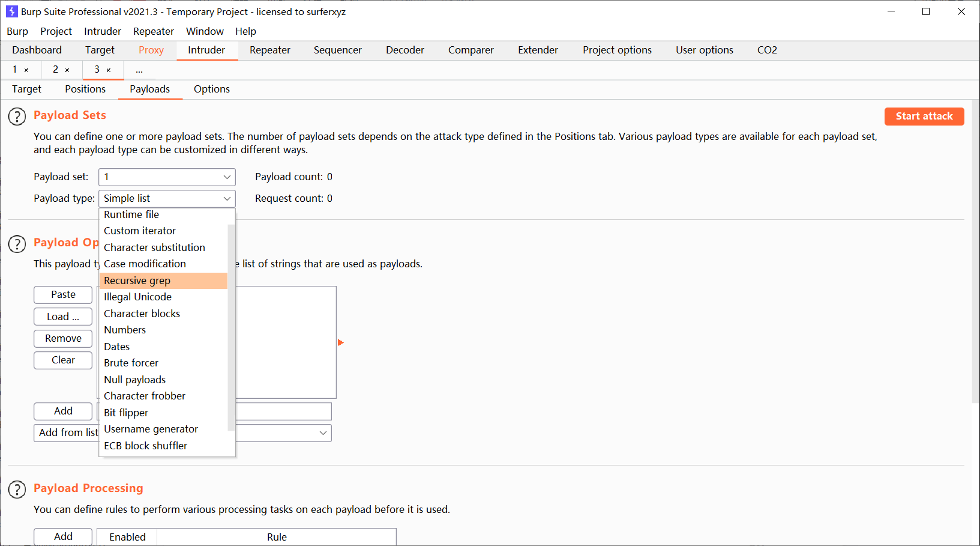
Task: Open the Intruder Options sub-tab
Action: [x=212, y=89]
